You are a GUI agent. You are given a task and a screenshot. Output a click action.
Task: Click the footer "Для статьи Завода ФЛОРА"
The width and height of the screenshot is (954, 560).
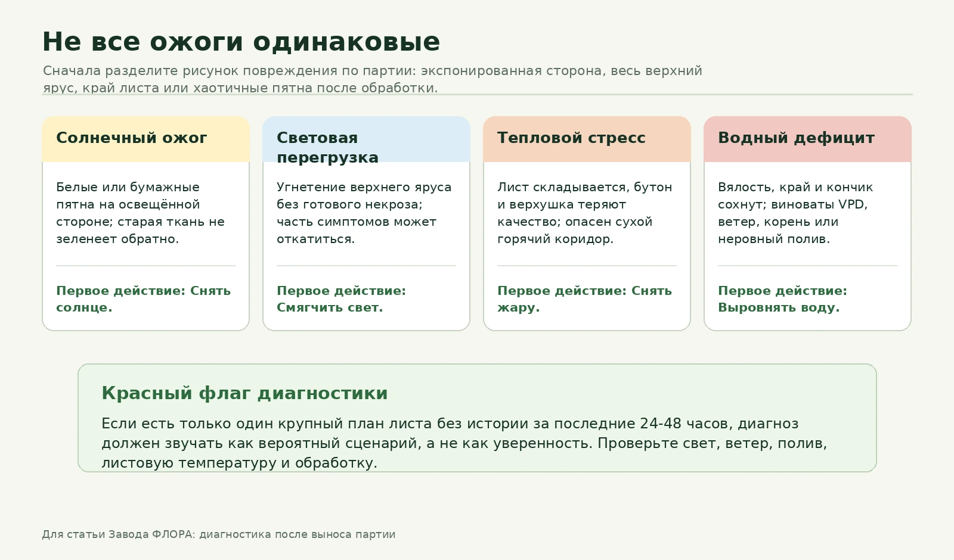(218, 534)
